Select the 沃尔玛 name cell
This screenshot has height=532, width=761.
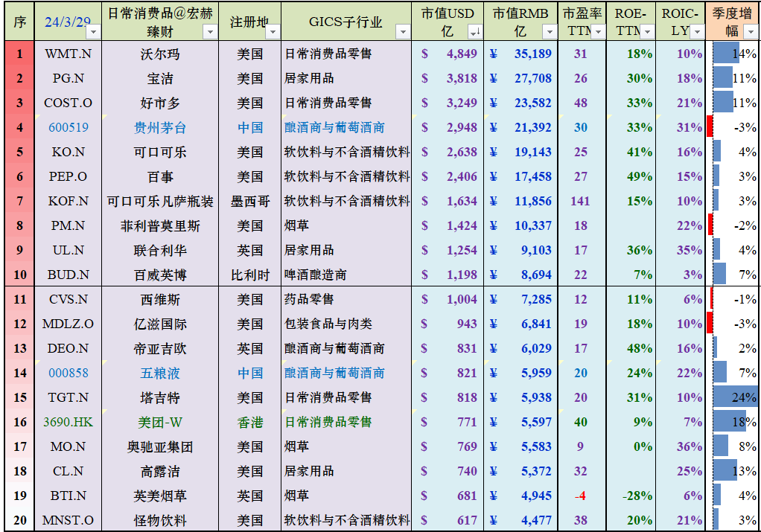pos(160,54)
